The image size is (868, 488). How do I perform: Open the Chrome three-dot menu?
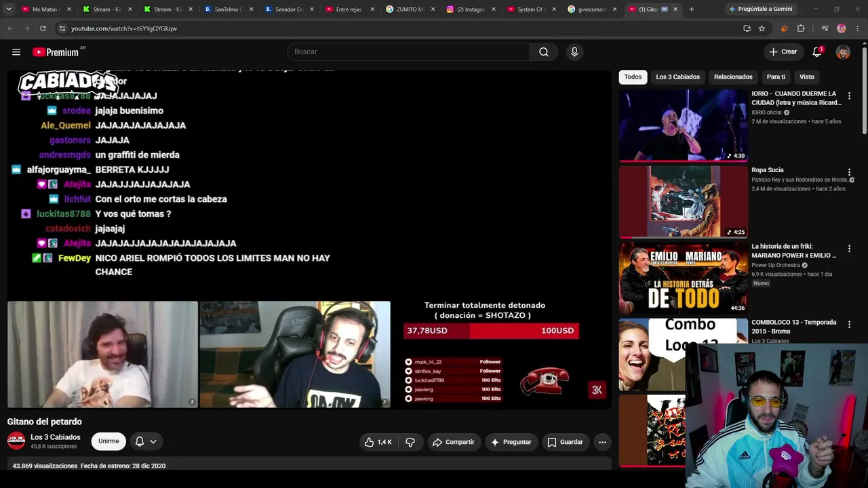tap(858, 28)
